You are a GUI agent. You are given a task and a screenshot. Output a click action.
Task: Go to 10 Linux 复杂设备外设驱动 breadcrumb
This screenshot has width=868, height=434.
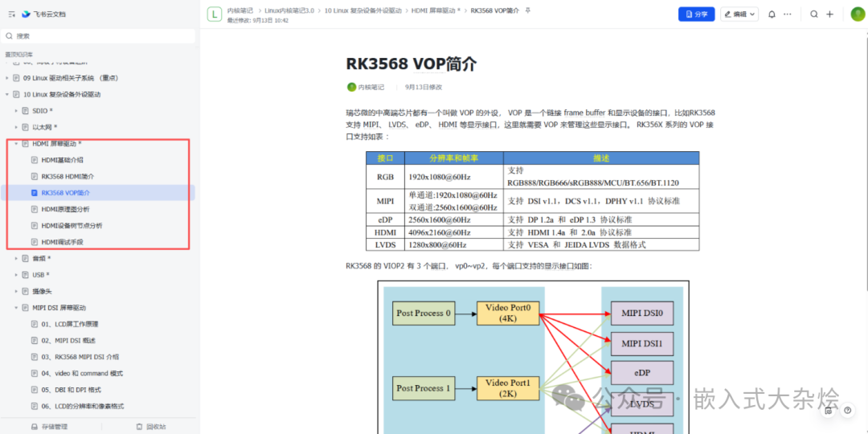click(x=363, y=10)
